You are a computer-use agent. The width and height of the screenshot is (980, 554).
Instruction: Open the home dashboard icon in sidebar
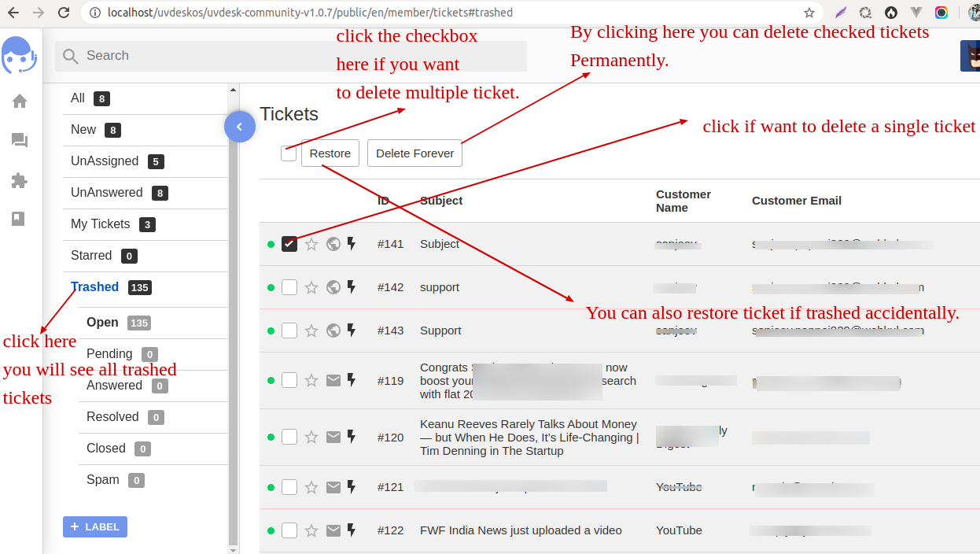click(x=20, y=102)
